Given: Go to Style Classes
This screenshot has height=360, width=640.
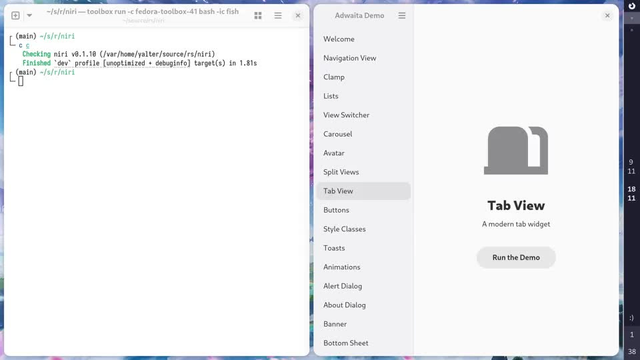Looking at the screenshot, I should 363,229.
